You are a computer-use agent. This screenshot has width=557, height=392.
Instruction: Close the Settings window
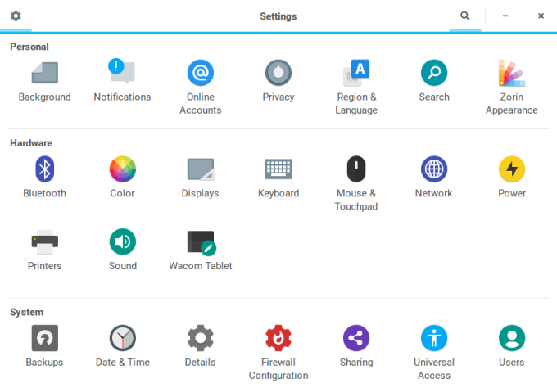click(541, 16)
